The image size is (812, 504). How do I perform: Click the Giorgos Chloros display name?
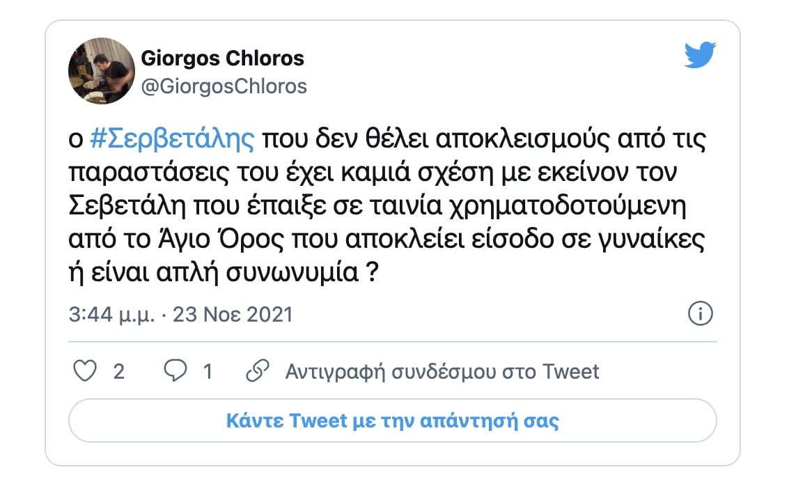(223, 58)
